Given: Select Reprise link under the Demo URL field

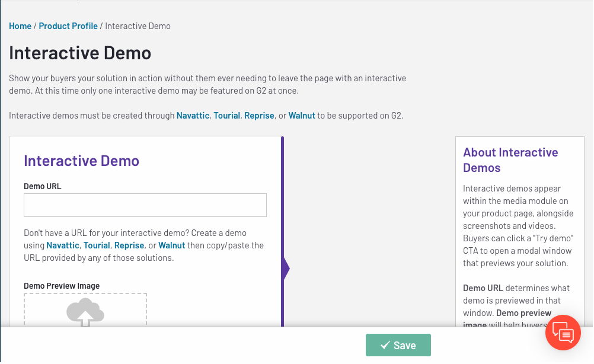Looking at the screenshot, I should pyautogui.click(x=129, y=245).
